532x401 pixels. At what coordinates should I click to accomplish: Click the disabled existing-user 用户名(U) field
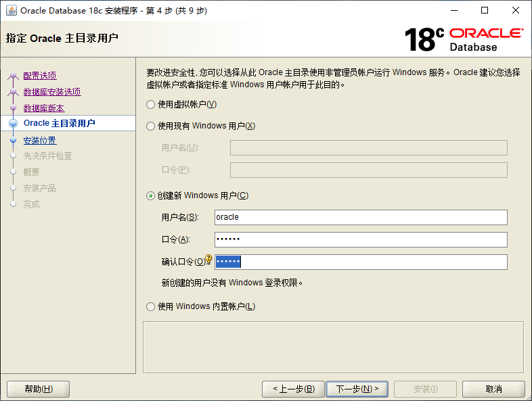tap(369, 148)
